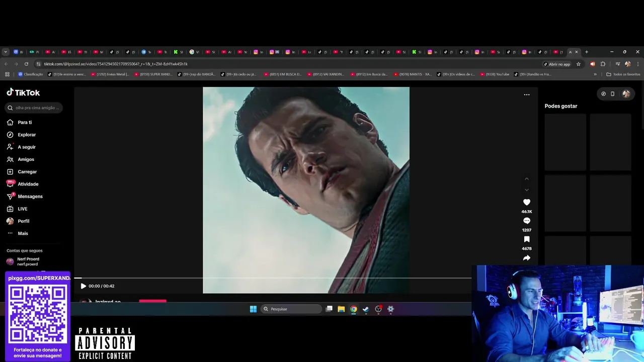Like the video with the heart icon
This screenshot has height=362, width=644.
[x=527, y=202]
